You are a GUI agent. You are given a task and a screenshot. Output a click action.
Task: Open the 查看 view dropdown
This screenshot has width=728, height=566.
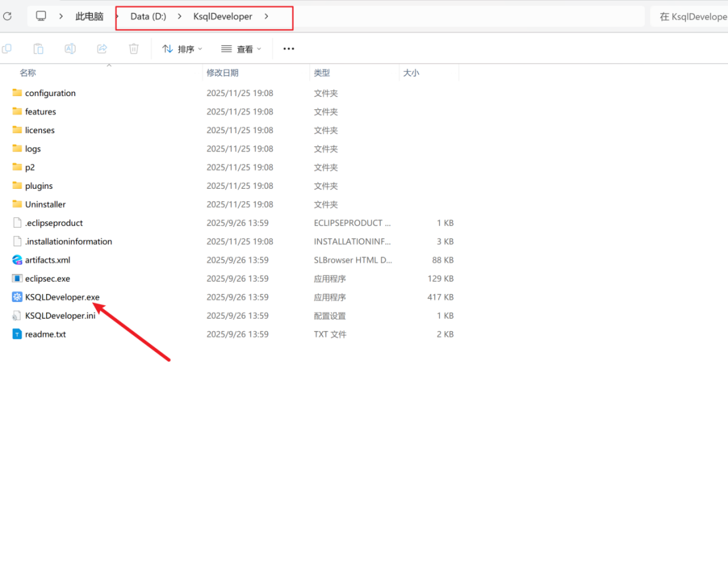(241, 49)
